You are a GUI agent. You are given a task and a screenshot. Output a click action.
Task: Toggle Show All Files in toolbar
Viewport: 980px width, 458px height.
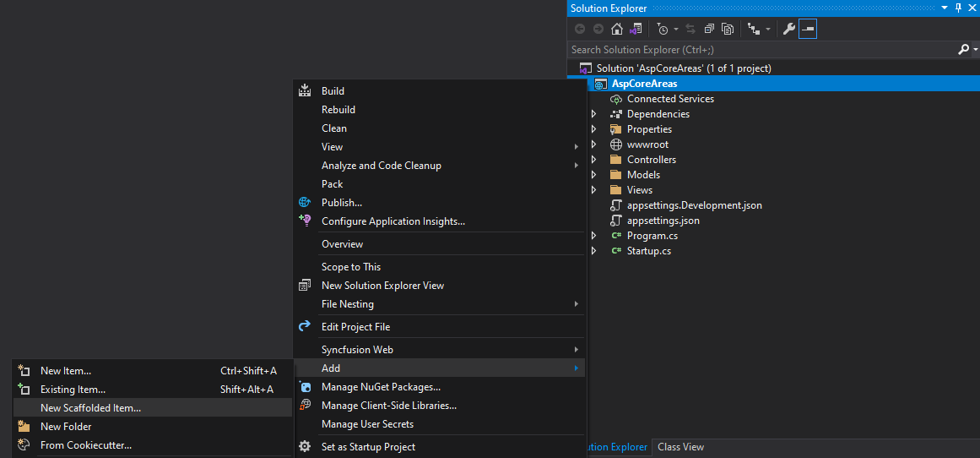click(x=728, y=29)
